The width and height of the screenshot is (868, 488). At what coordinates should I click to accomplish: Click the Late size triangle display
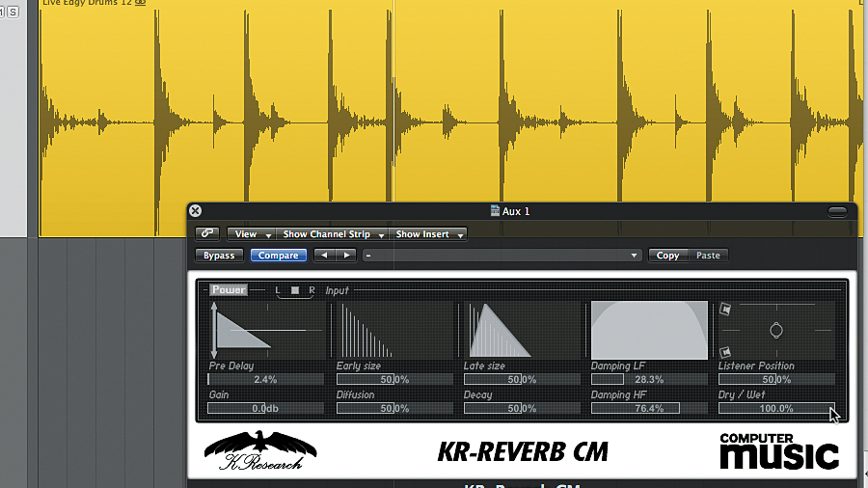pos(500,330)
